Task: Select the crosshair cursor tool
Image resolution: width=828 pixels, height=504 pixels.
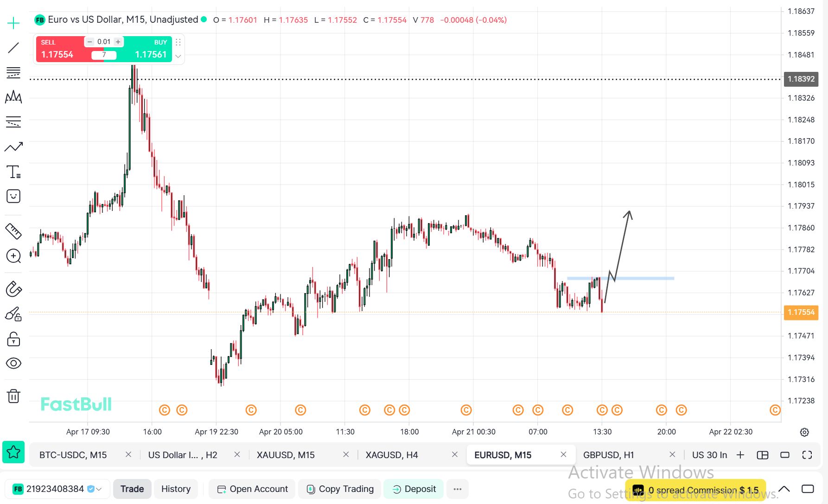Action: [13, 23]
